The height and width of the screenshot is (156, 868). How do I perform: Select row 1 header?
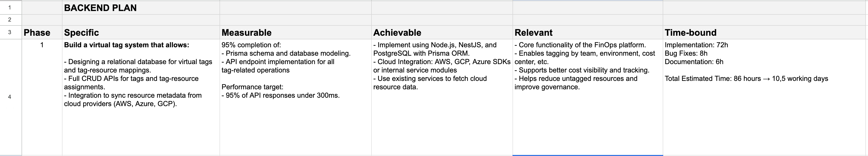pos(9,7)
